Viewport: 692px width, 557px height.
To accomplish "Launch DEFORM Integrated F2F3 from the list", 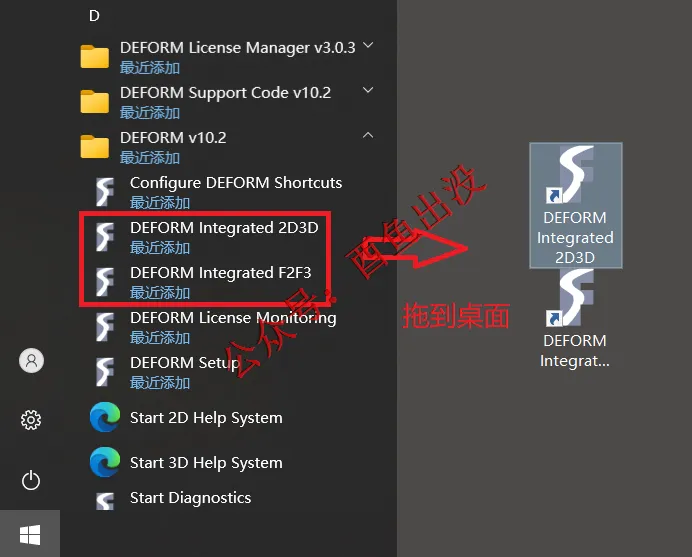I will coord(220,273).
